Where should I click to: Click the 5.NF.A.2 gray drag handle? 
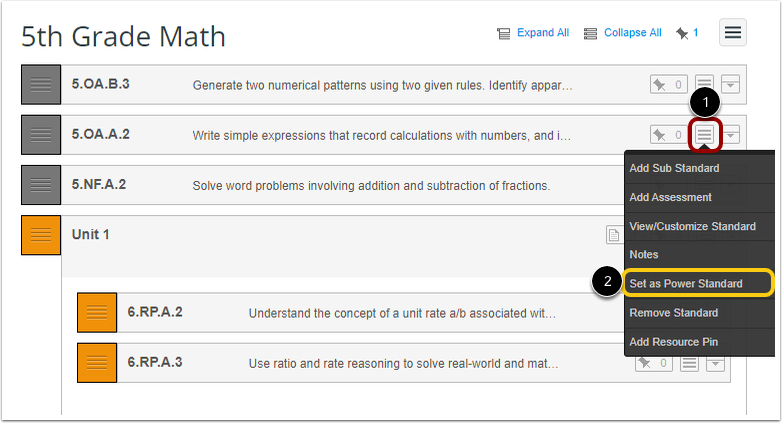(41, 186)
